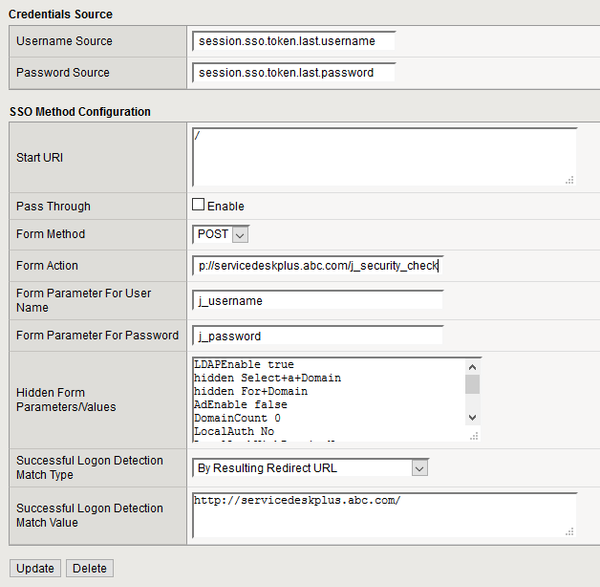Click the hidden parameters scrollbar up arrow
The image size is (600, 587).
click(473, 365)
